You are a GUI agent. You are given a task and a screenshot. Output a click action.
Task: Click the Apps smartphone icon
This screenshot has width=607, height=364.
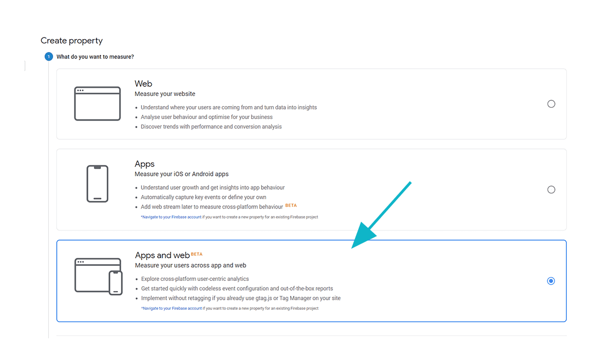(x=98, y=184)
